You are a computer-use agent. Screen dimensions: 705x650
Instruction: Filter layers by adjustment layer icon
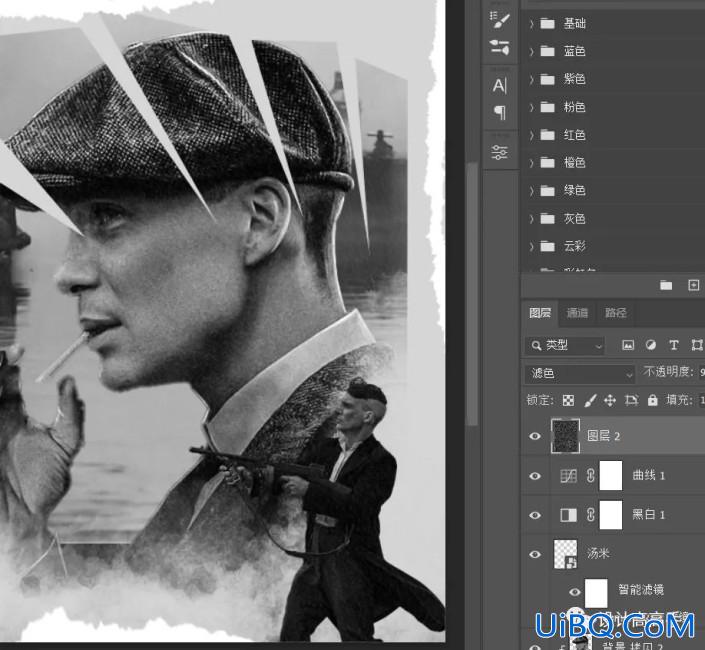coord(651,345)
